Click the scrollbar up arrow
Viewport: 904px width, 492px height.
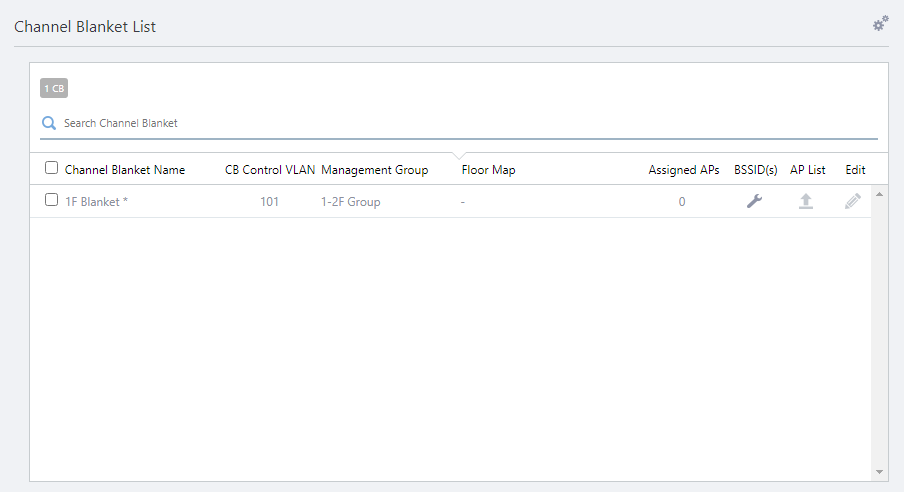pyautogui.click(x=879, y=194)
